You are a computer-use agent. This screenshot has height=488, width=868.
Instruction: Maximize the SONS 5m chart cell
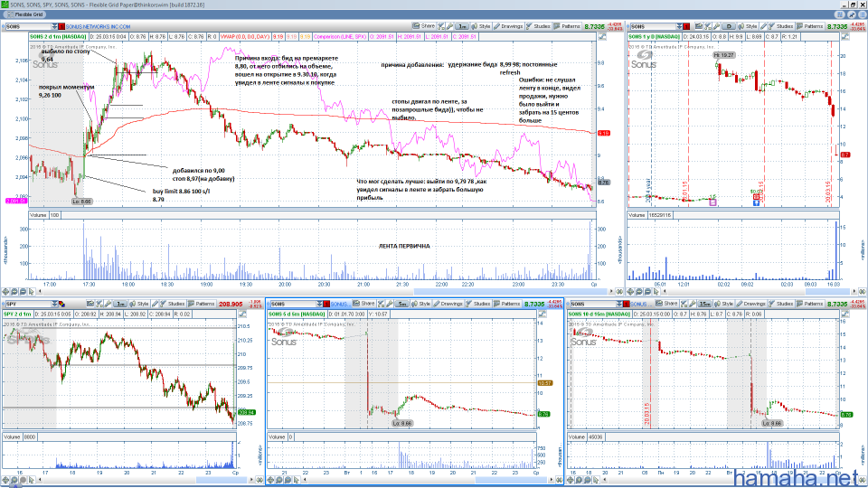[x=542, y=314]
